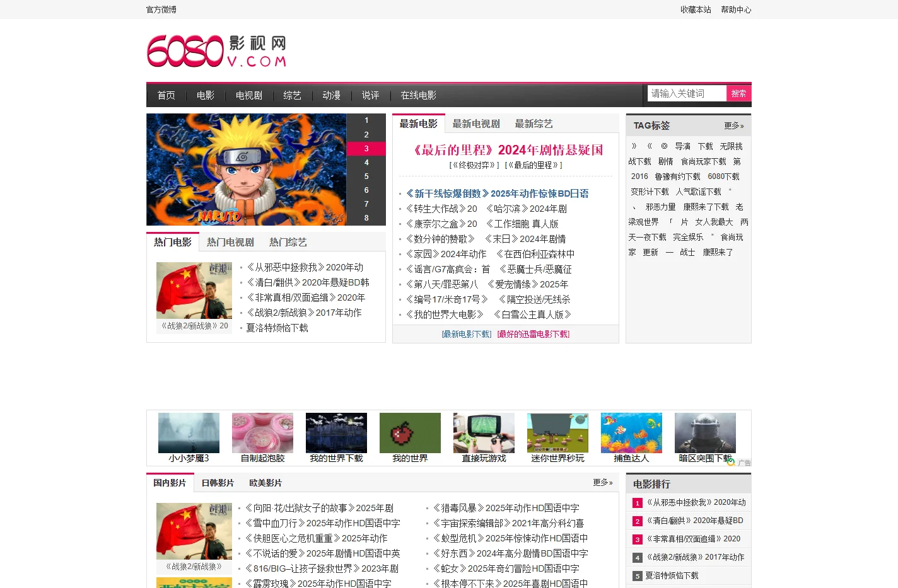Screen dimensions: 898x588
Task: Switch to the 热门电视剧 tab
Action: coord(230,242)
